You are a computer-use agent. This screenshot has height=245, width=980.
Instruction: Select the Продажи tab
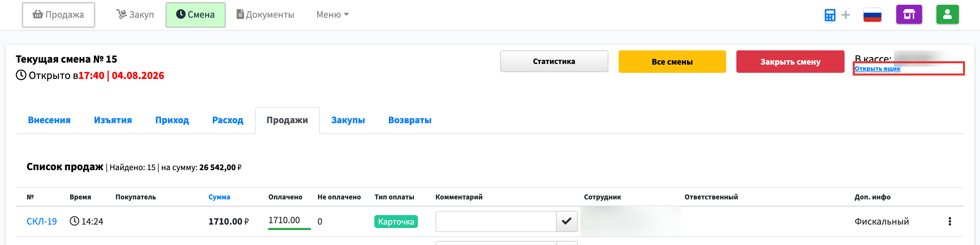(x=287, y=120)
